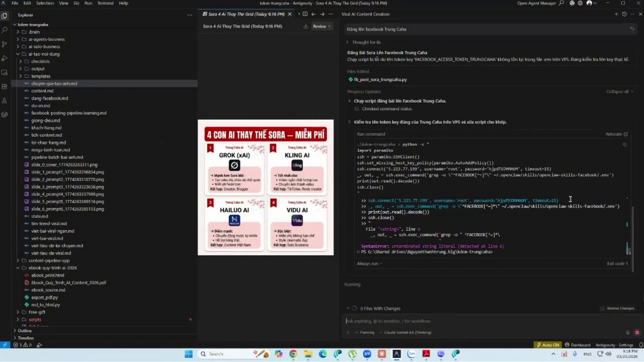Expand the Thought for 8s section
Viewport: 644px width, 362px height.
364,42
